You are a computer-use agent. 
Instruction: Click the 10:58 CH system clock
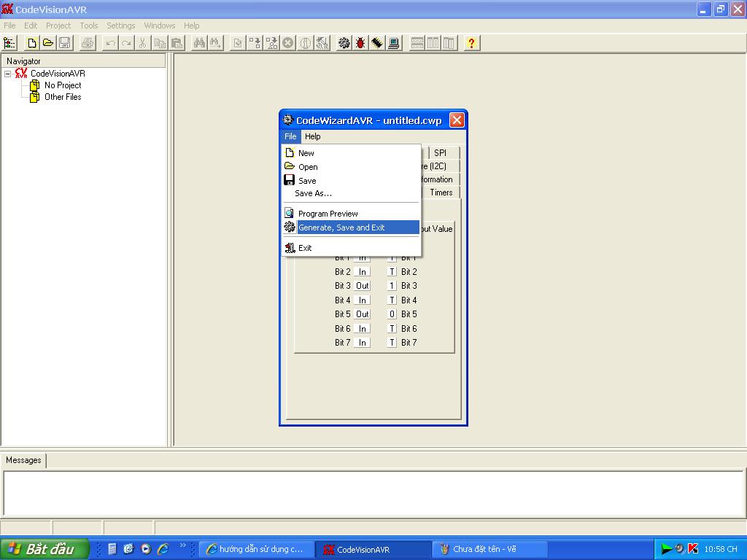click(x=720, y=549)
